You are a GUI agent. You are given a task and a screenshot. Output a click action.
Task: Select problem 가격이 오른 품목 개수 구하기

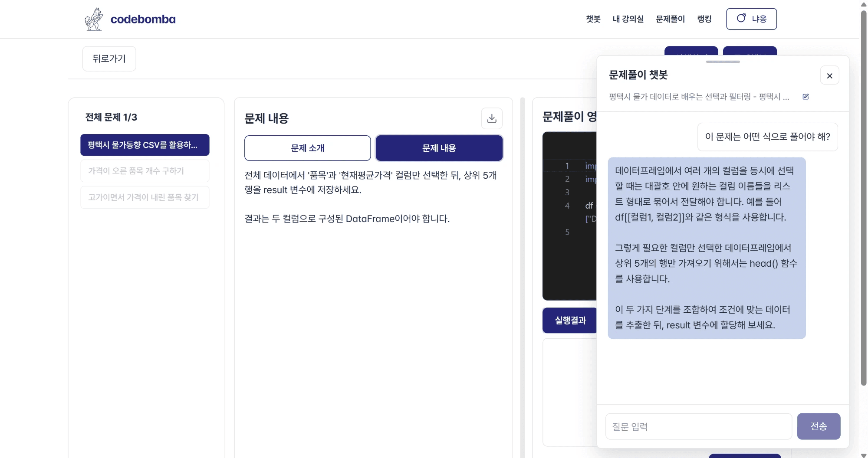pos(145,171)
